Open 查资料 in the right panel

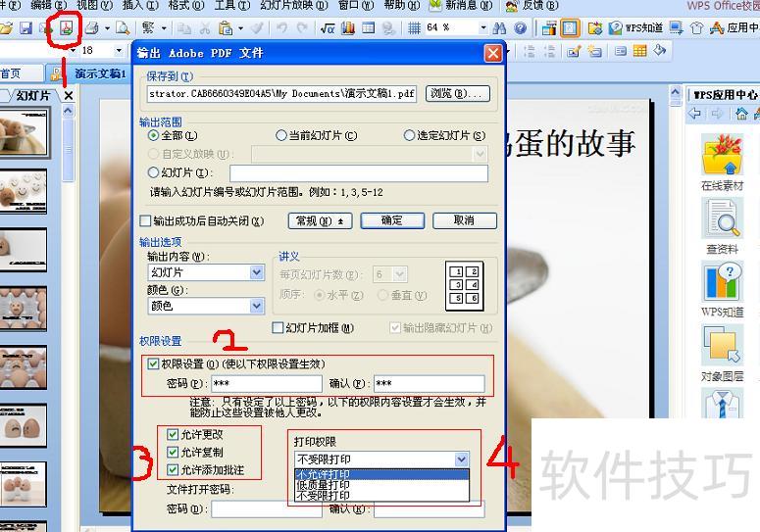722,226
